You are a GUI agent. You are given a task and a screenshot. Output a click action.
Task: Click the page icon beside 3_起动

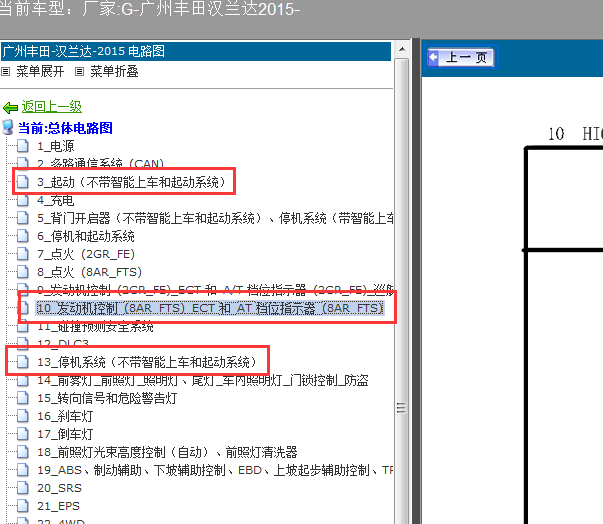(x=23, y=182)
